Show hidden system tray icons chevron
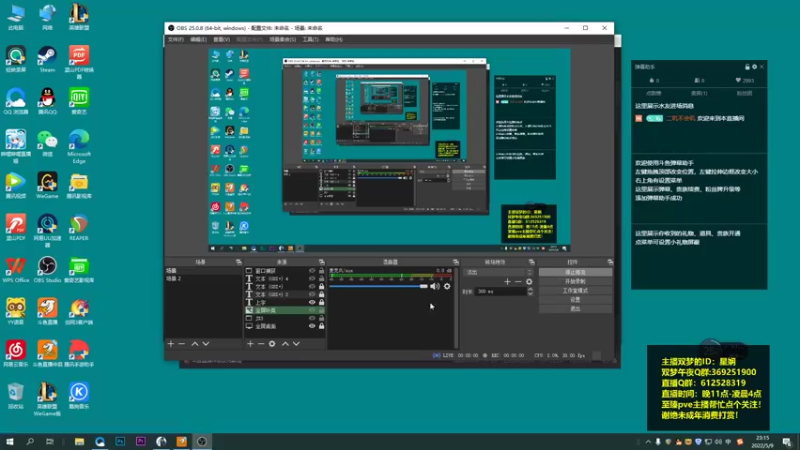The width and height of the screenshot is (800, 450). [648, 442]
